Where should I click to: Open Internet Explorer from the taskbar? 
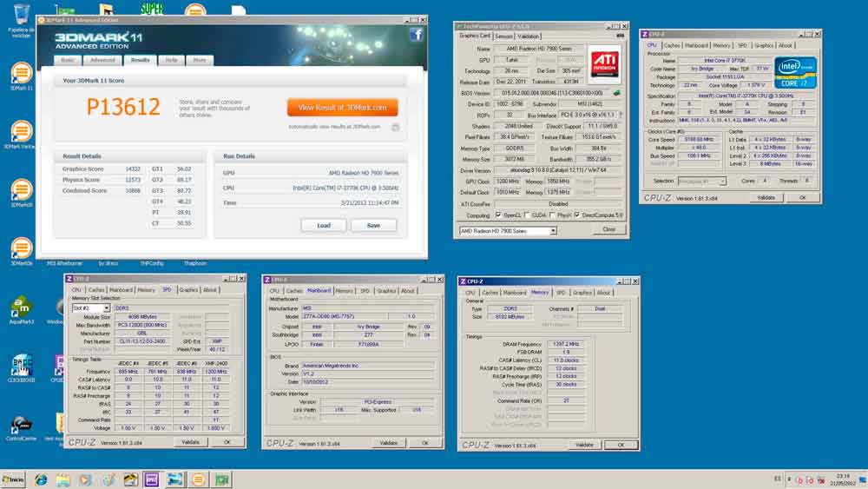tap(41, 479)
